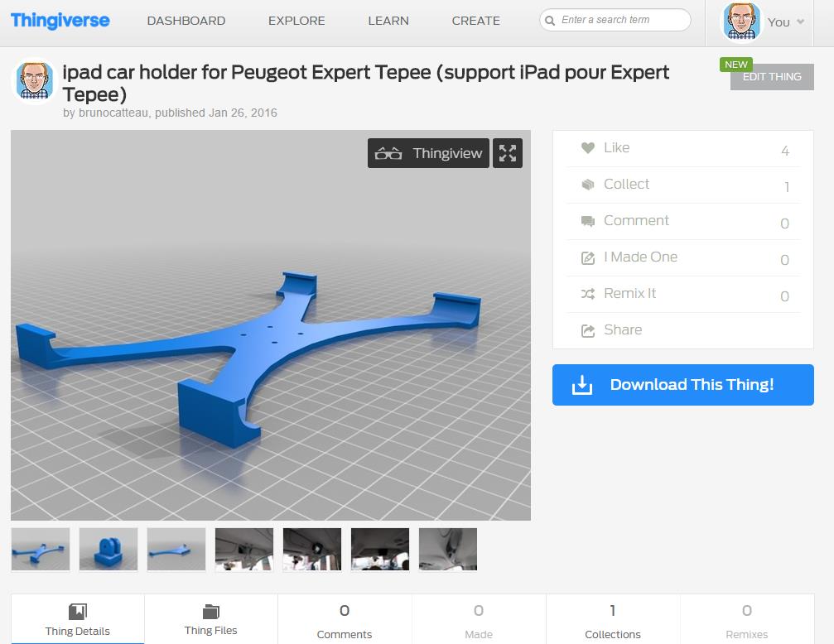Click the I Made One pencil icon
This screenshot has height=644, width=834.
588,258
